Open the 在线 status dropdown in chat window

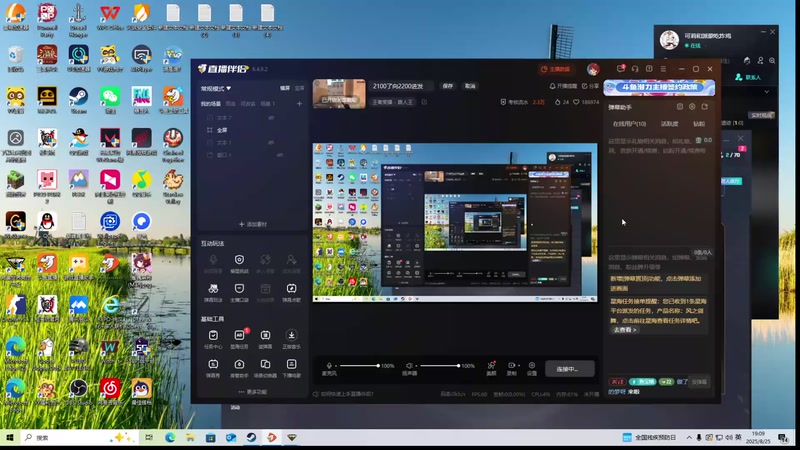click(x=693, y=45)
